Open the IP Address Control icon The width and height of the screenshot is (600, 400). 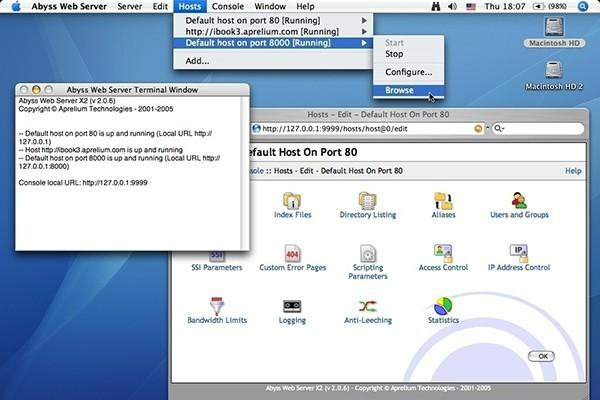pos(519,253)
